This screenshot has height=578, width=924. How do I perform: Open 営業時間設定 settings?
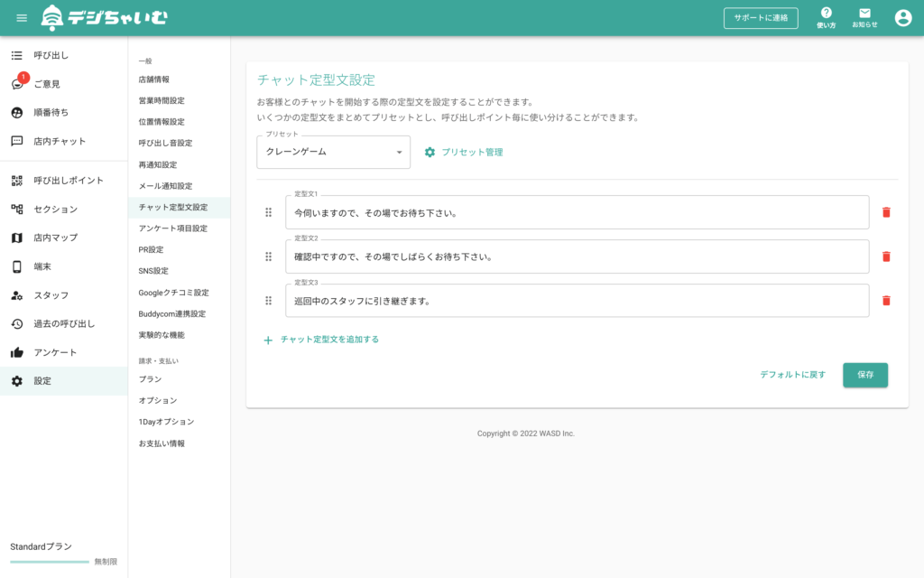(x=162, y=101)
